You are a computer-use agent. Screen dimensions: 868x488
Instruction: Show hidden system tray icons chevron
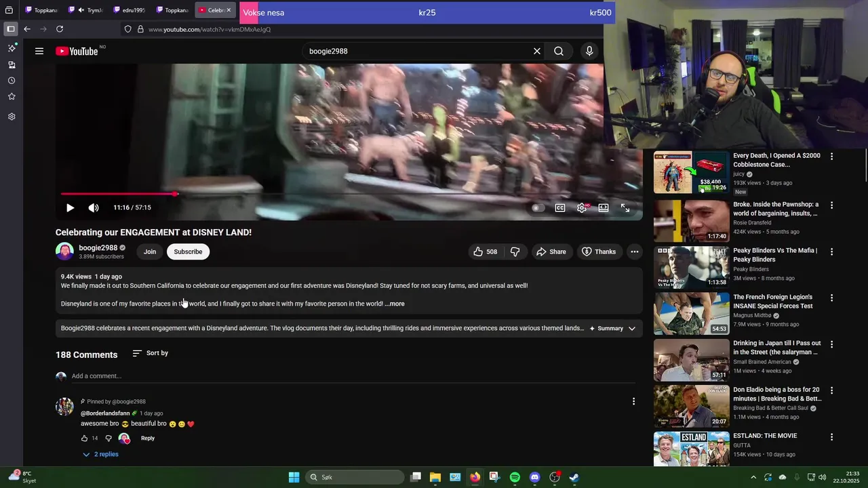pyautogui.click(x=753, y=477)
